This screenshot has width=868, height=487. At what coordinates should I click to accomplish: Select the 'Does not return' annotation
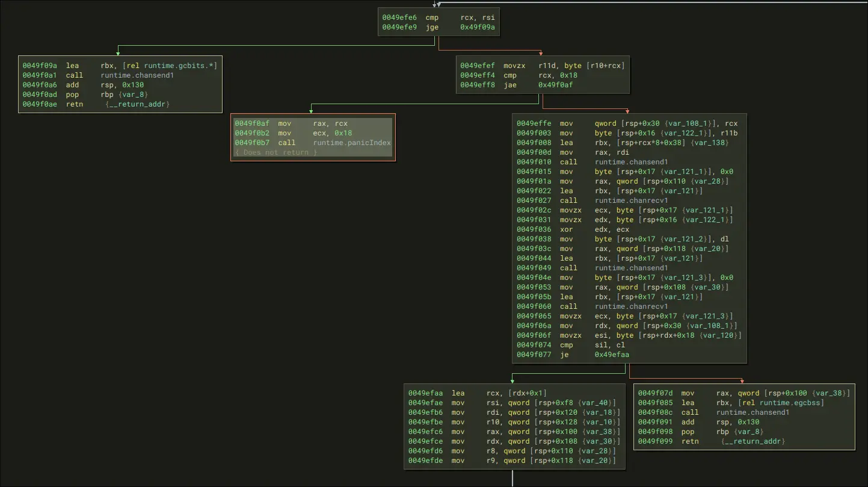[275, 152]
